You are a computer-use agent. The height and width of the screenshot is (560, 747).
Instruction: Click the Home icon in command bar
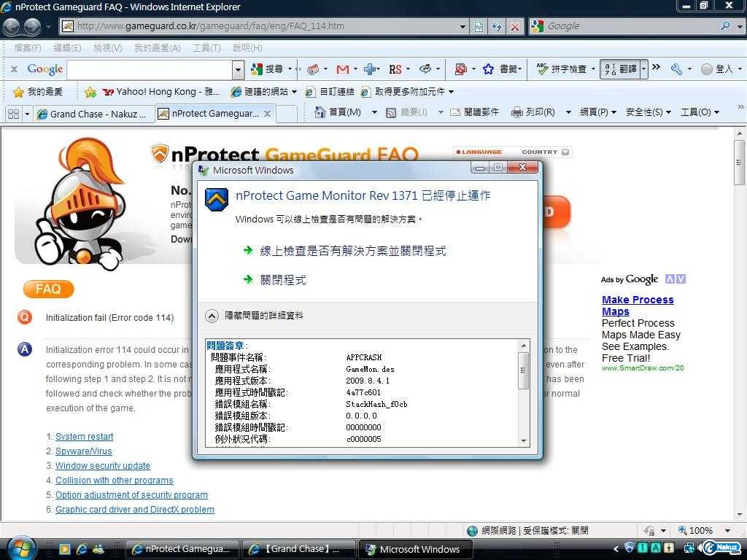tap(320, 112)
